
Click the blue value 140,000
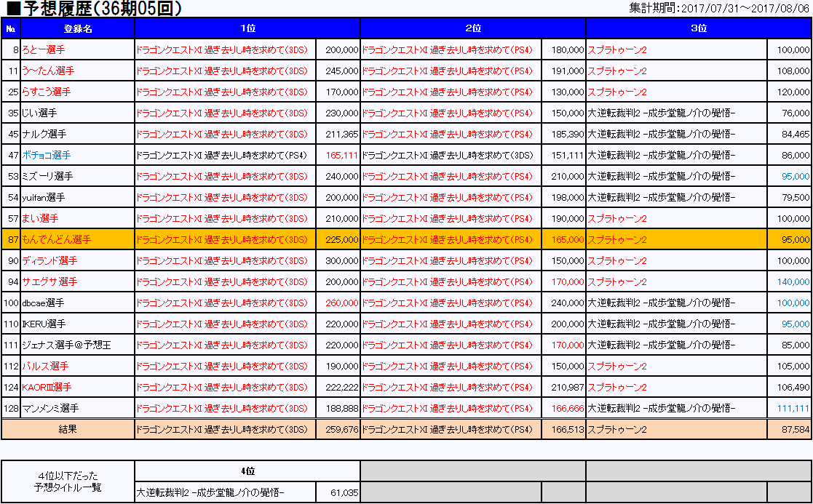tap(793, 281)
